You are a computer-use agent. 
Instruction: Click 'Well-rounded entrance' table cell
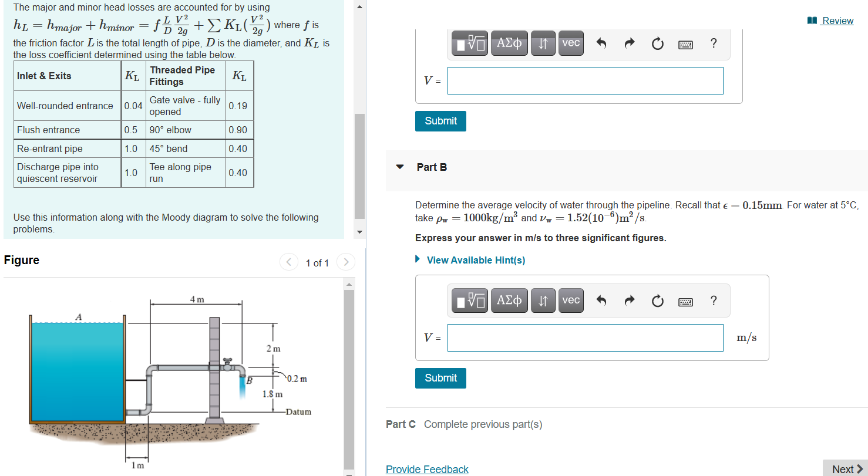click(x=68, y=106)
